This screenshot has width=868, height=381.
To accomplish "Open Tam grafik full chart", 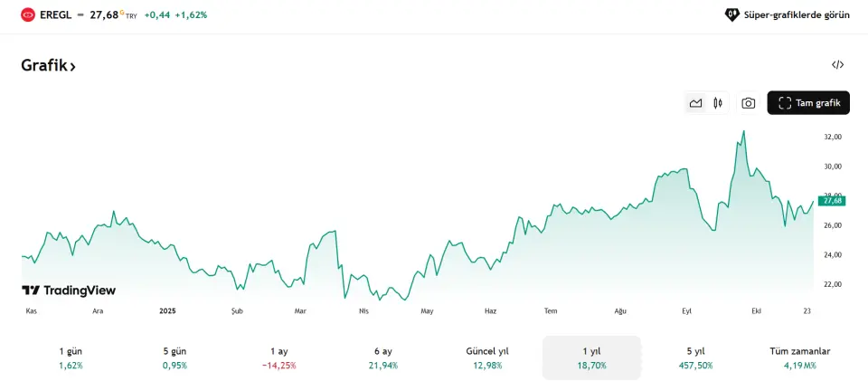I will tap(808, 103).
